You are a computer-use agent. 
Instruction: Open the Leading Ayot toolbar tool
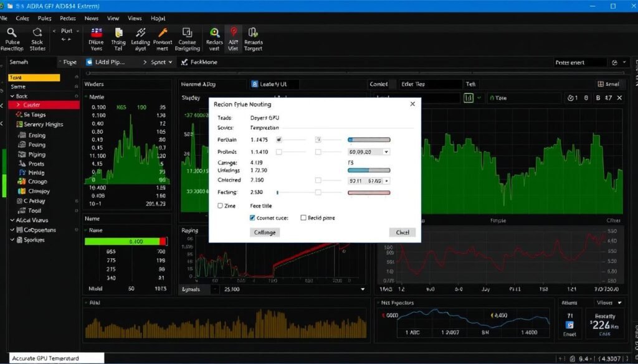(140, 35)
